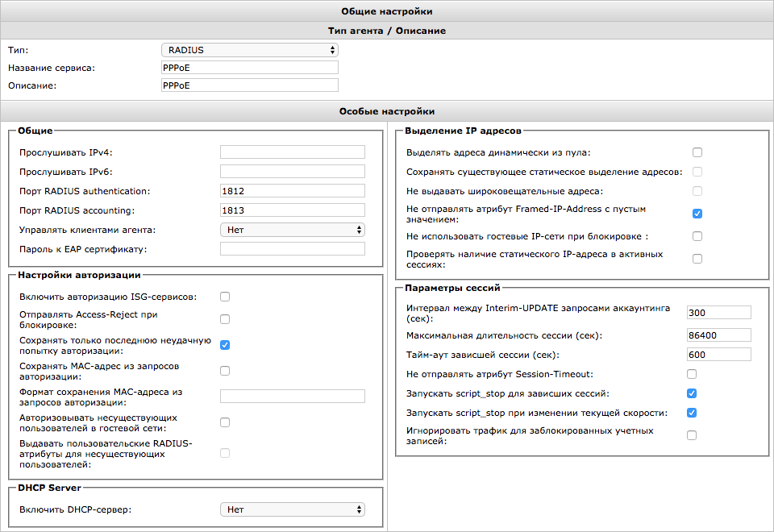Enable Не использовать гостевые IP-сети при блокировке
Screen dimensions: 774x532
[x=697, y=236]
